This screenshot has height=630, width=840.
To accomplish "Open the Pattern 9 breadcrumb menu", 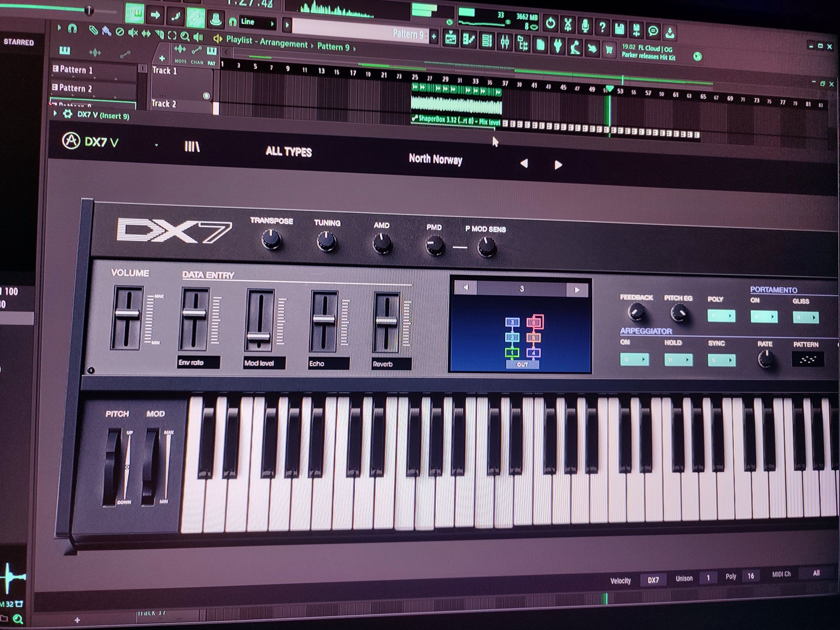I will [333, 46].
